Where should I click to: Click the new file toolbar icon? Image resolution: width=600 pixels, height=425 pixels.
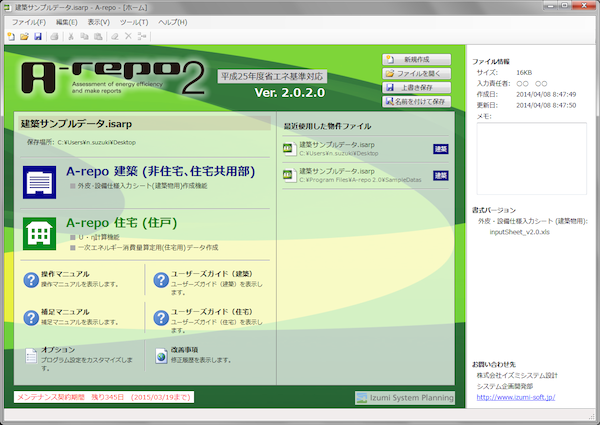(10, 36)
